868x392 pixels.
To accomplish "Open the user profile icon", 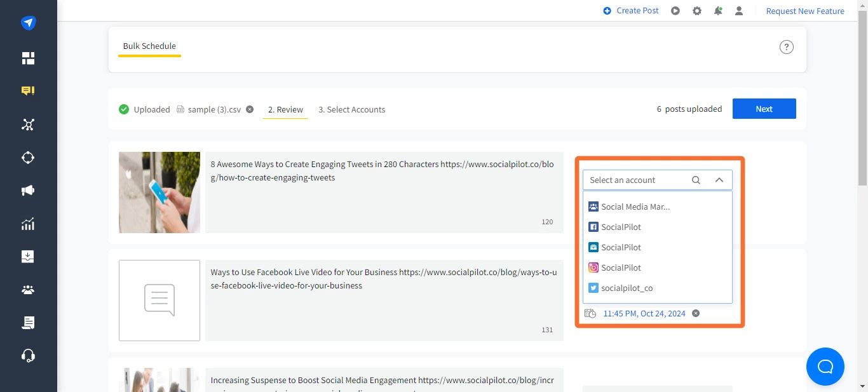I will click(x=739, y=11).
